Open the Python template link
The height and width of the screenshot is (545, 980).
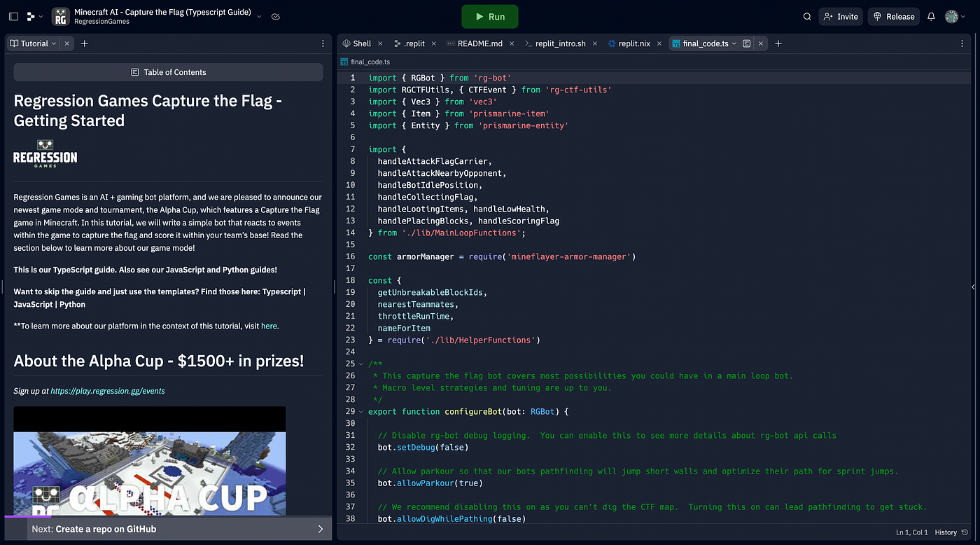[72, 305]
